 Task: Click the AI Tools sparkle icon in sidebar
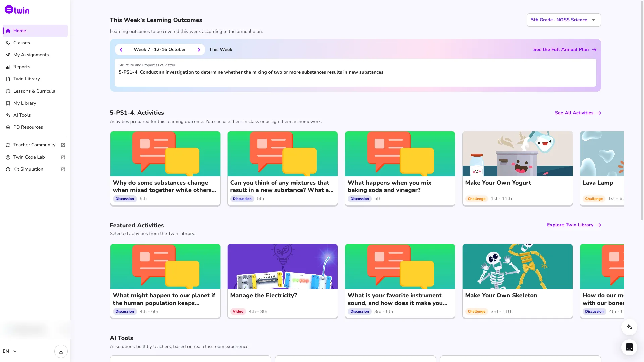8,115
